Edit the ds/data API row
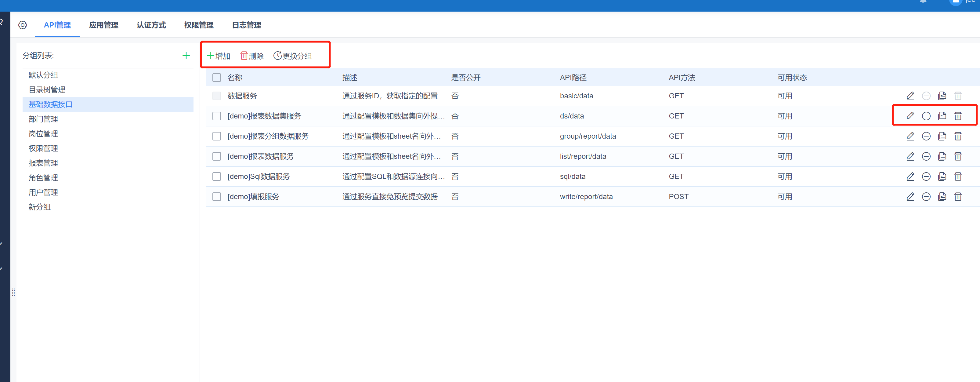 (910, 116)
